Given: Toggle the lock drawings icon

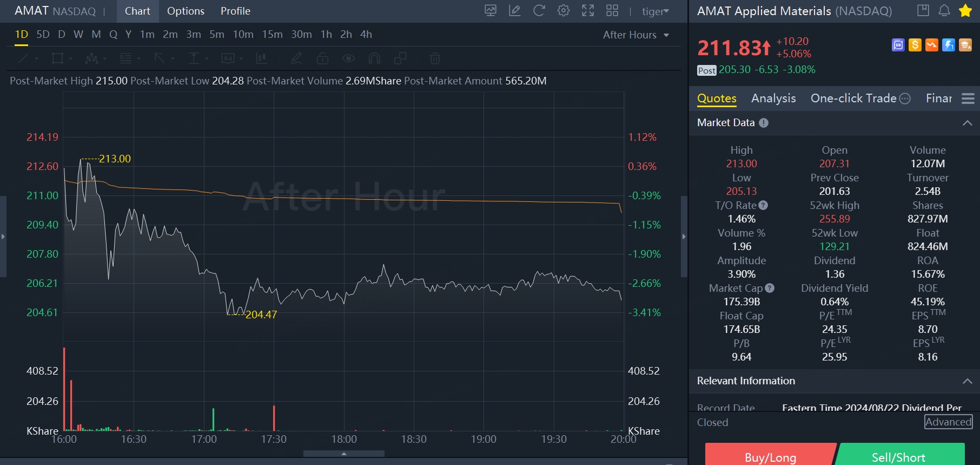Looking at the screenshot, I should click(x=322, y=58).
